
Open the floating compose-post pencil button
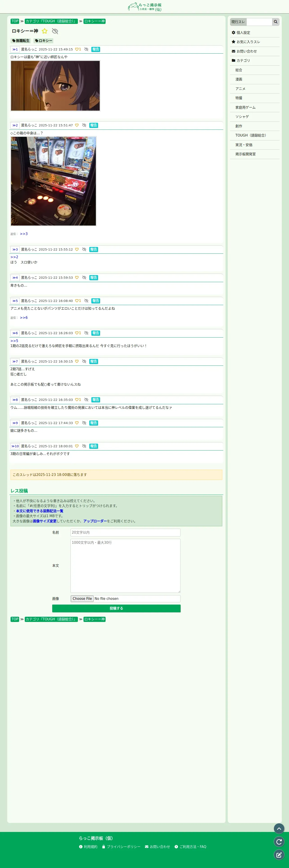[279, 855]
